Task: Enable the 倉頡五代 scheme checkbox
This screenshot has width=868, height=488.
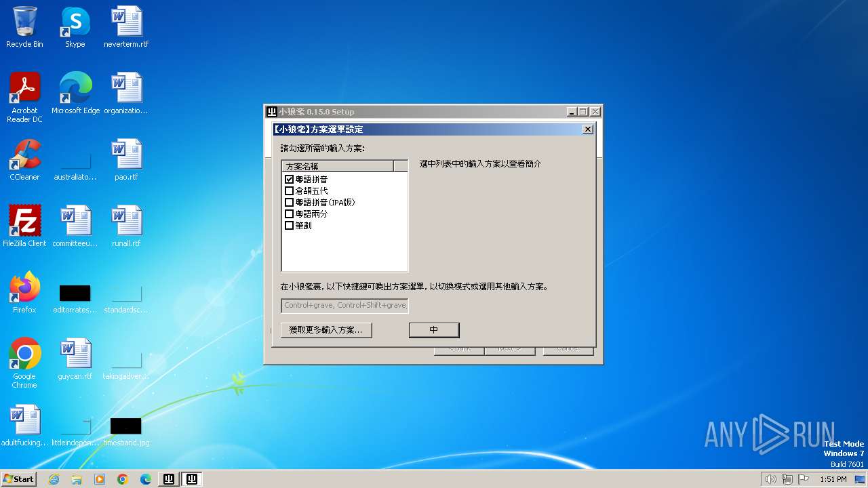Action: tap(290, 191)
